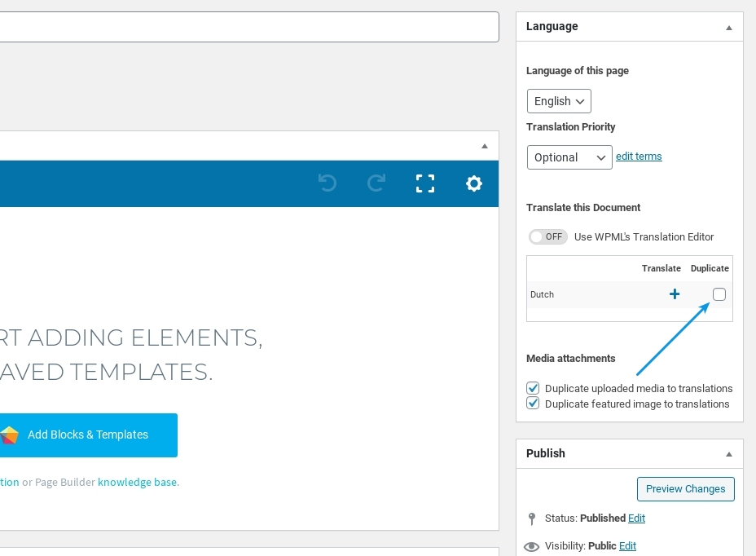Uncheck Duplicate featured image to translations
This screenshot has width=756, height=556.
pos(534,404)
